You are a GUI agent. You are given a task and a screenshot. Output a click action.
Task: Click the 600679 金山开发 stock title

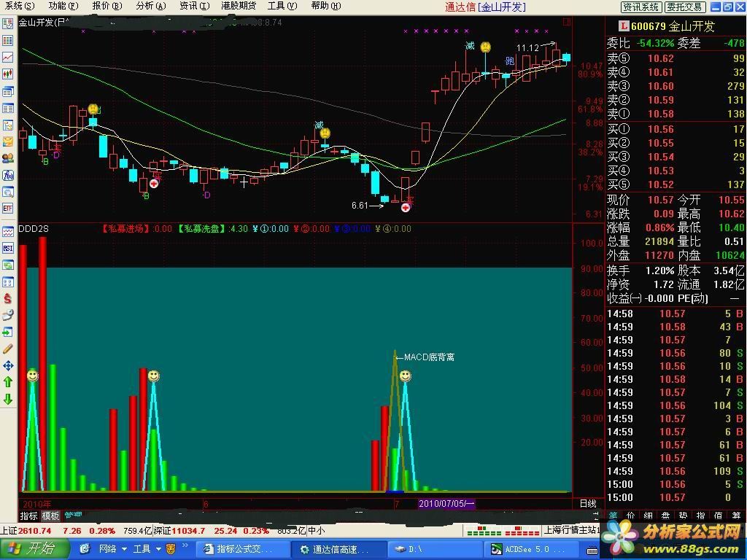(x=673, y=26)
